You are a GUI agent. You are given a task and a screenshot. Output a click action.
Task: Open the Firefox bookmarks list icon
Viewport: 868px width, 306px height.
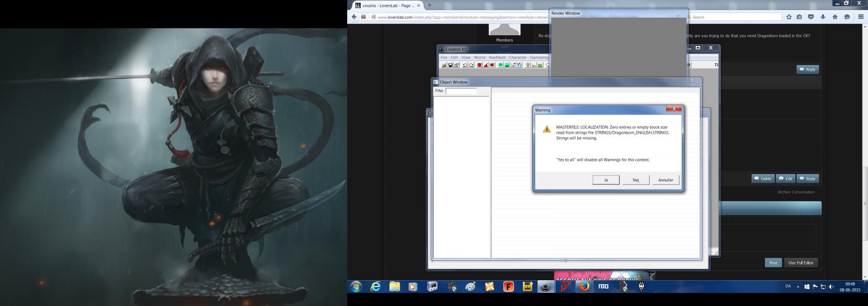[x=799, y=17]
